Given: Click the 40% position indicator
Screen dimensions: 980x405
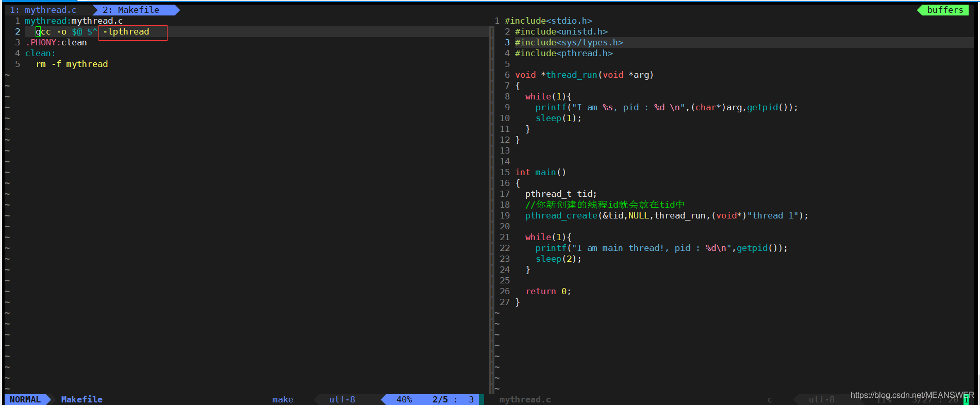Looking at the screenshot, I should click(404, 399).
